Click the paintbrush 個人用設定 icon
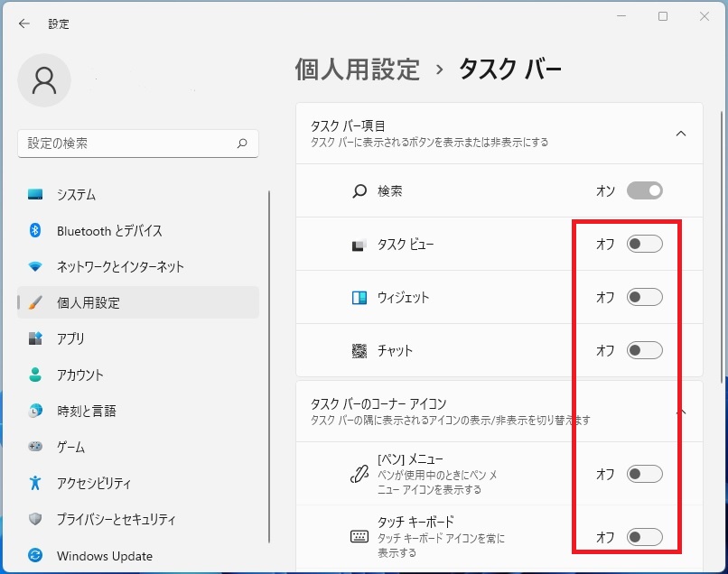This screenshot has height=574, width=728. point(35,302)
